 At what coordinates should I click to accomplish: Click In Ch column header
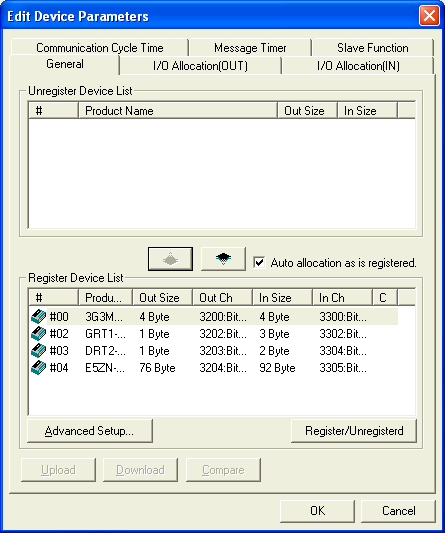click(342, 297)
